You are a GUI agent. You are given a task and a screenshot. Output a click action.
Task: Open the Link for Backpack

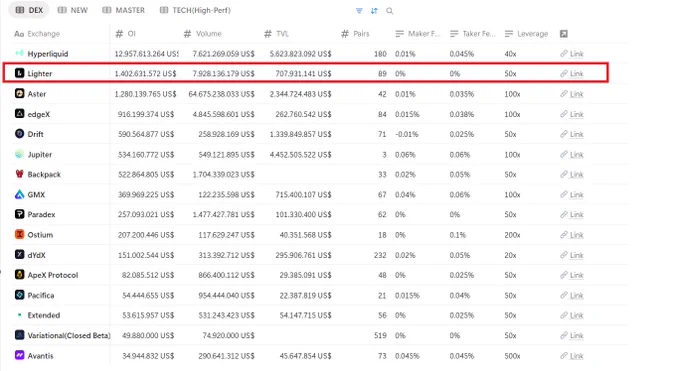pos(572,174)
